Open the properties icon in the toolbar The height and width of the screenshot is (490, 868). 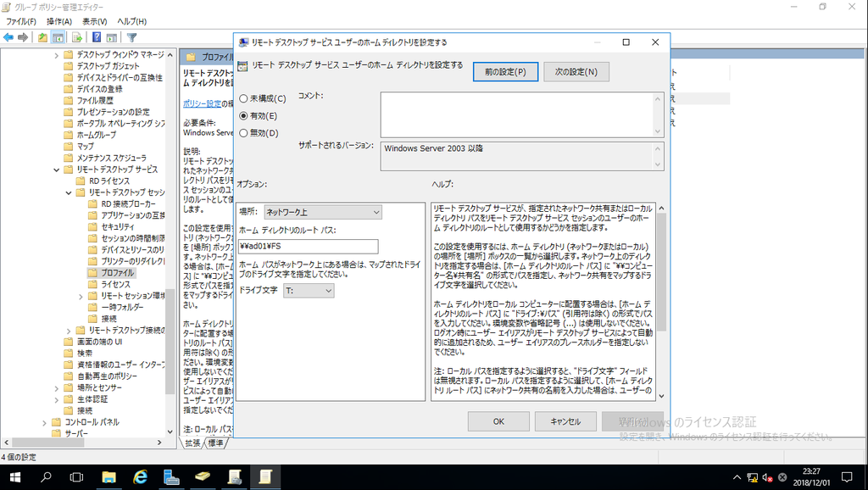tap(113, 36)
